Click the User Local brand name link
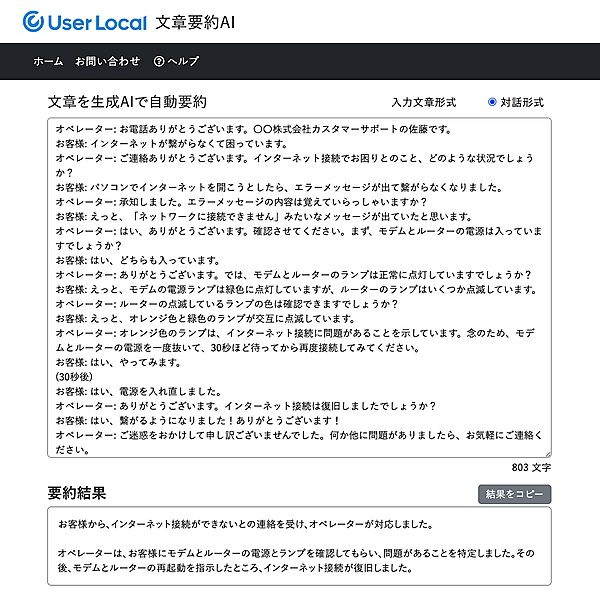The height and width of the screenshot is (600, 600). click(99, 21)
